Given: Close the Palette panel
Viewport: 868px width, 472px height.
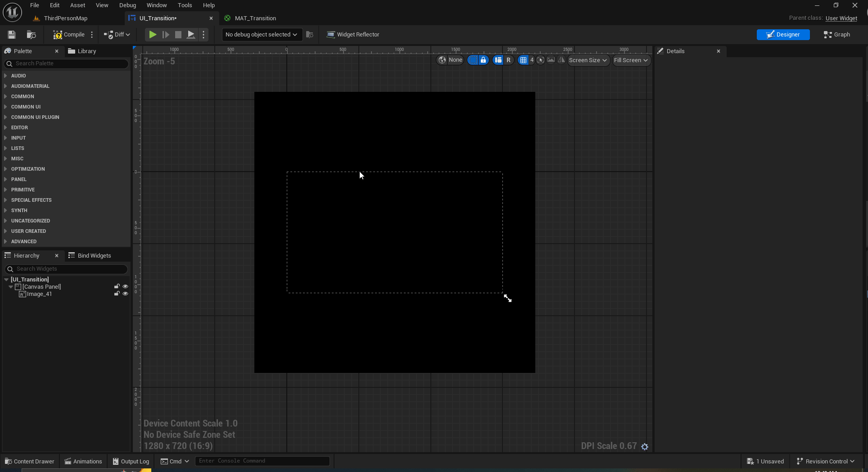Looking at the screenshot, I should point(57,51).
